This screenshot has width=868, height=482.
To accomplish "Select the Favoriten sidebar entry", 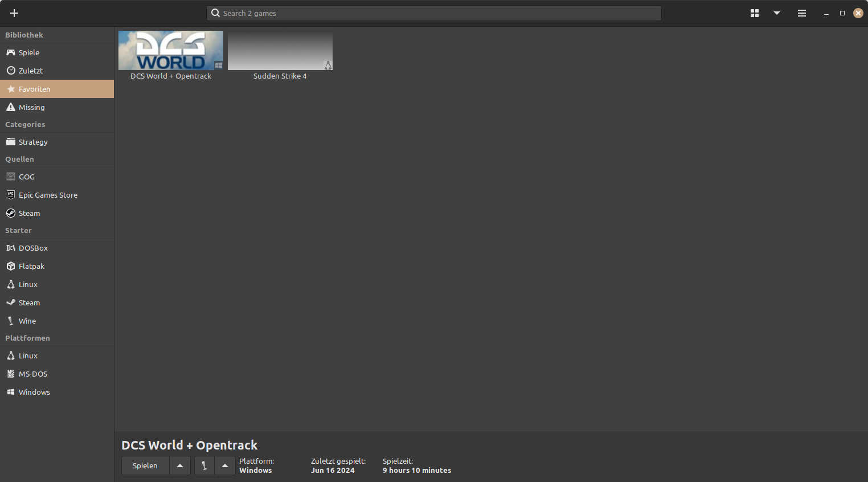I will click(x=57, y=89).
